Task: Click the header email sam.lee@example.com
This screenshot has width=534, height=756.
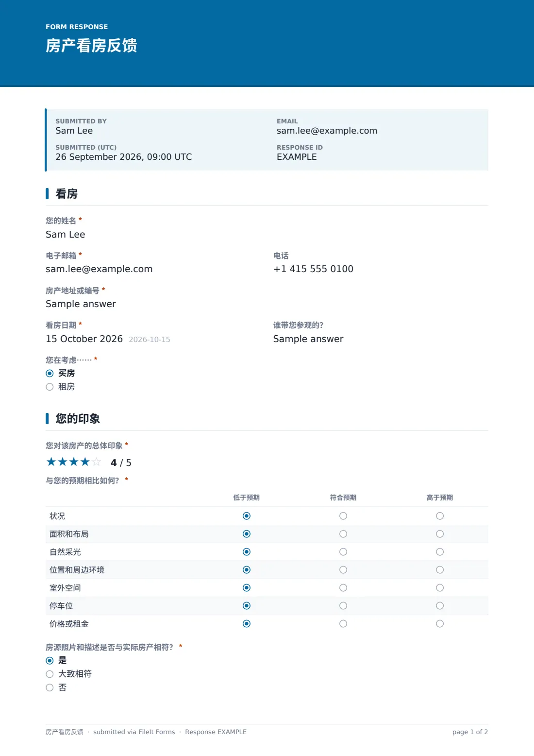Action: 327,131
